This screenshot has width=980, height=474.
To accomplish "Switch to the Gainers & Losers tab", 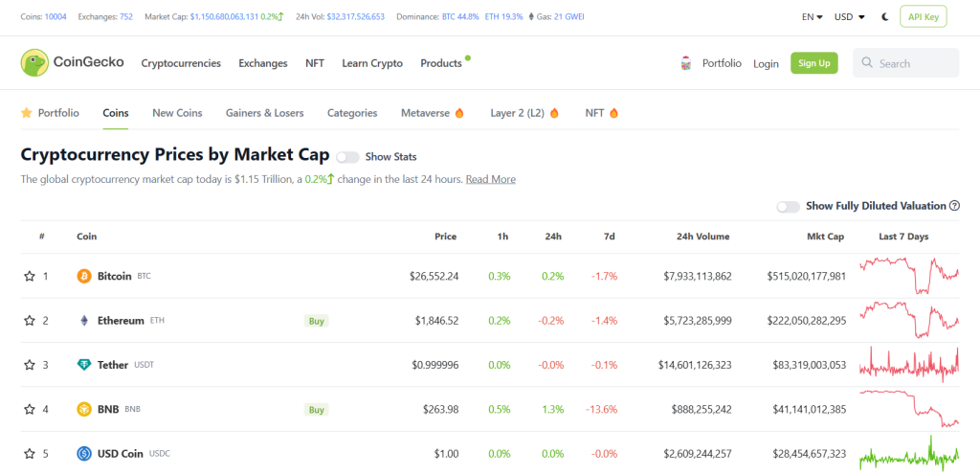I will (x=264, y=113).
